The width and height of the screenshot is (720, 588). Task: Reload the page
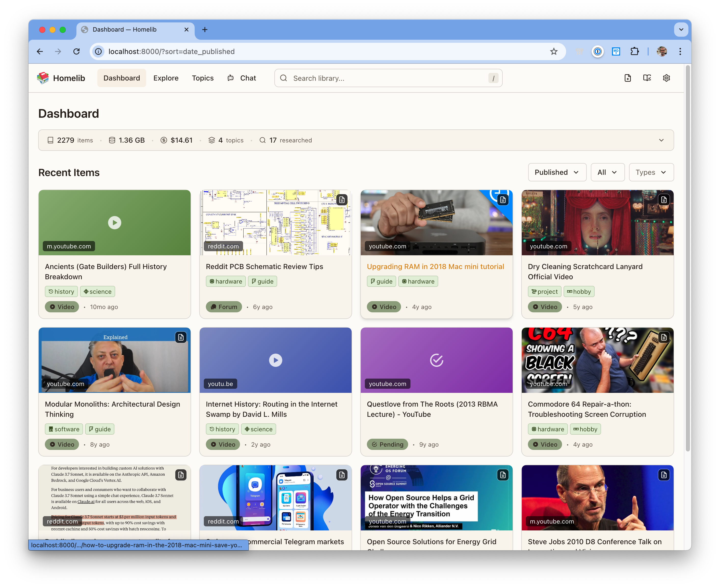click(x=76, y=51)
